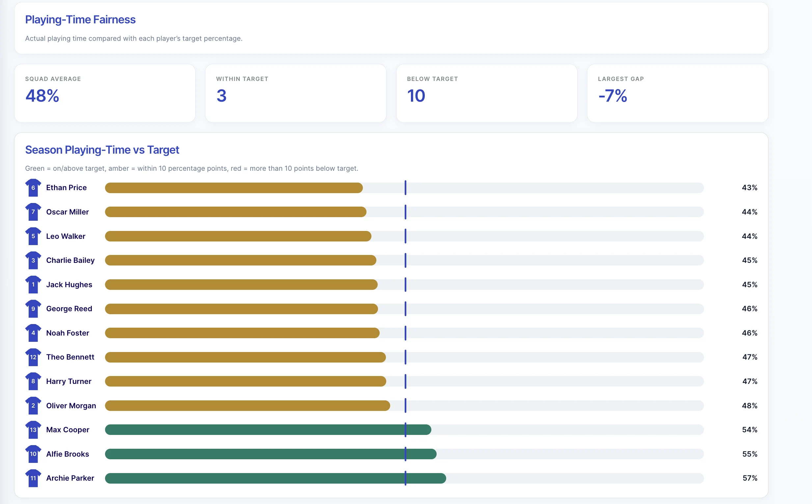This screenshot has width=812, height=504.
Task: Click Jack Hughes's number 1 jersey icon
Action: 33,285
